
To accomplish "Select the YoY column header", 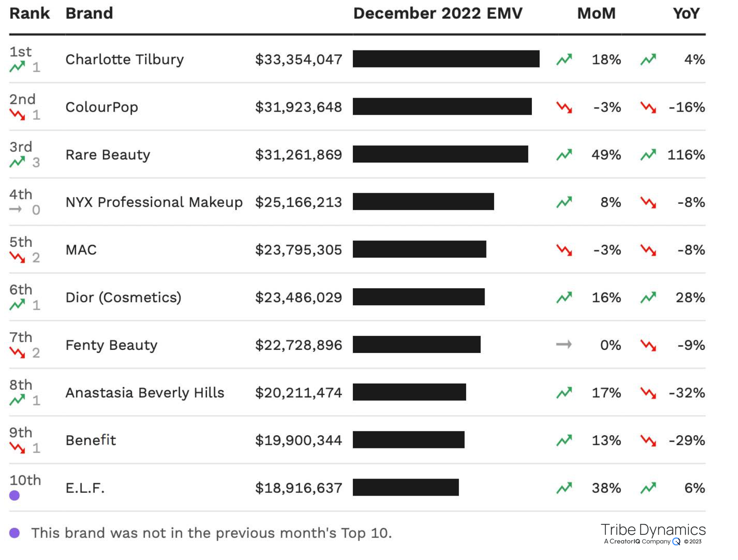I will pos(686,14).
